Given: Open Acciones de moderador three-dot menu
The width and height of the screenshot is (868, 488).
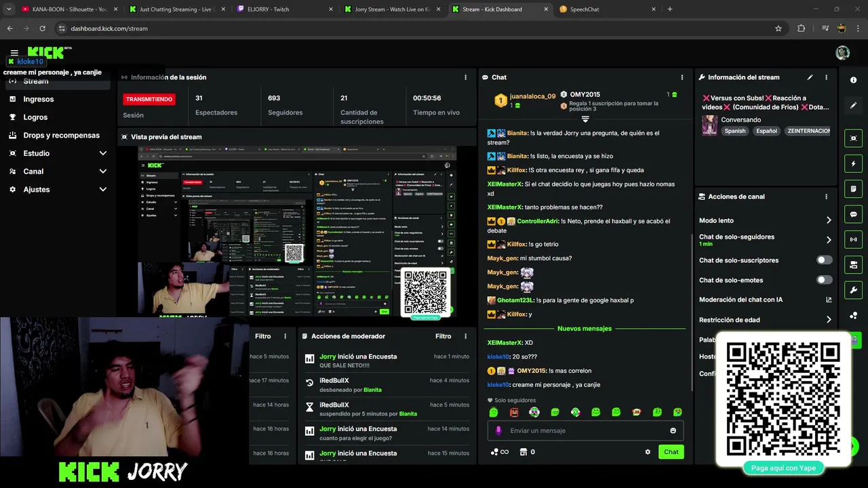Looking at the screenshot, I should click(465, 336).
